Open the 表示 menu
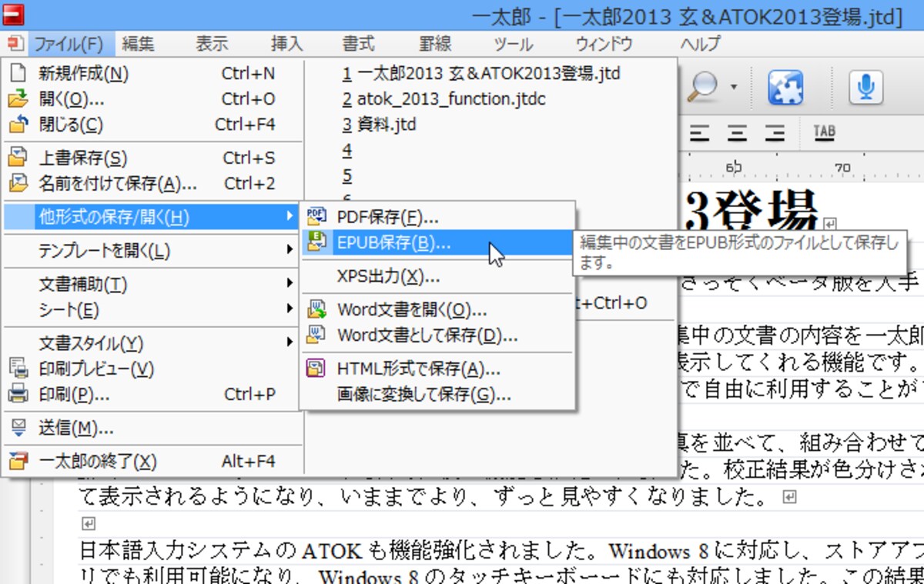This screenshot has width=924, height=584. (x=212, y=44)
